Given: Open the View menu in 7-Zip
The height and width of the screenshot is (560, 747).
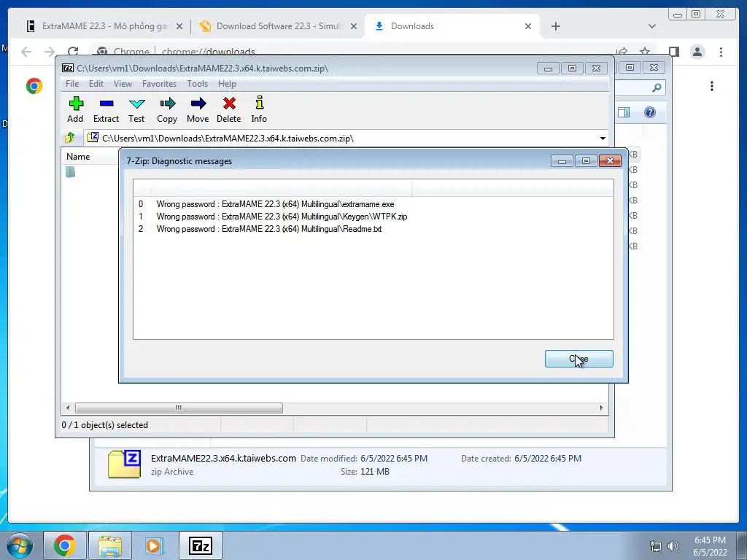Looking at the screenshot, I should pos(123,84).
